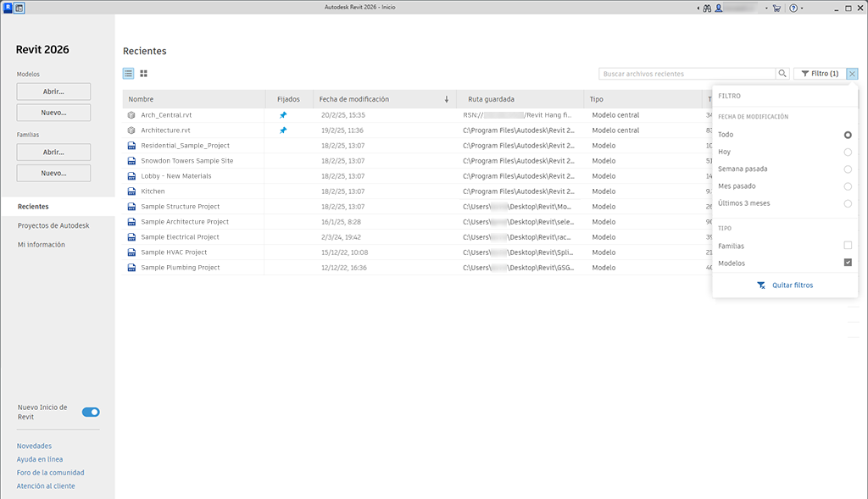Click the file icon of Snowdon Towers Sample Site
The width and height of the screenshot is (868, 499).
(131, 161)
